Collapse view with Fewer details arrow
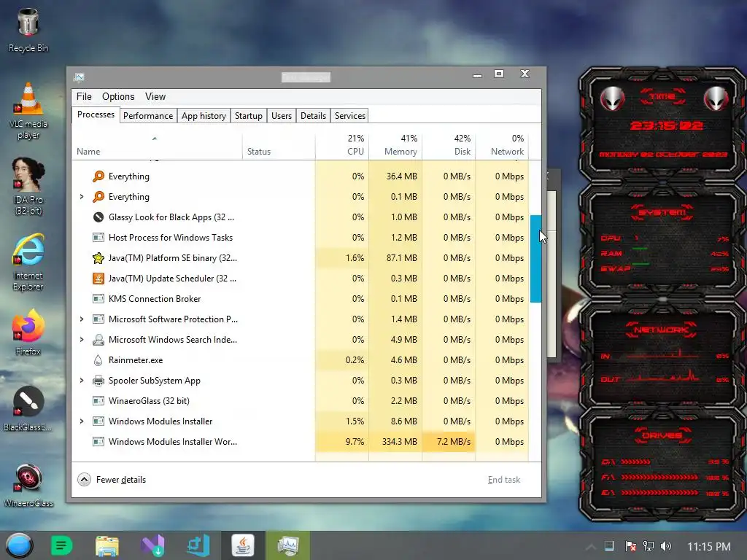747x560 pixels. coord(85,480)
